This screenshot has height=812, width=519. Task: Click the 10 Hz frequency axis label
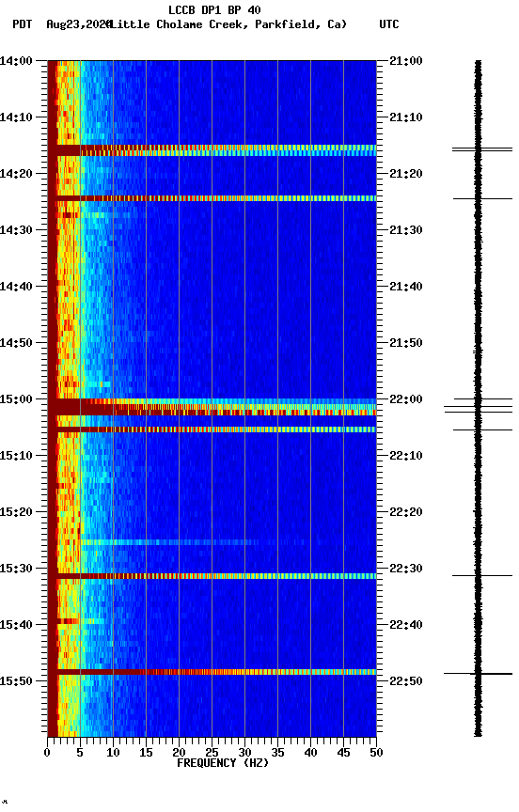pyautogui.click(x=113, y=753)
